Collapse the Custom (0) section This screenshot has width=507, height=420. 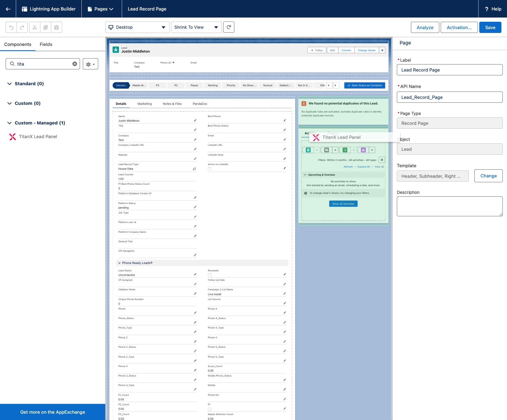pyautogui.click(x=9, y=103)
